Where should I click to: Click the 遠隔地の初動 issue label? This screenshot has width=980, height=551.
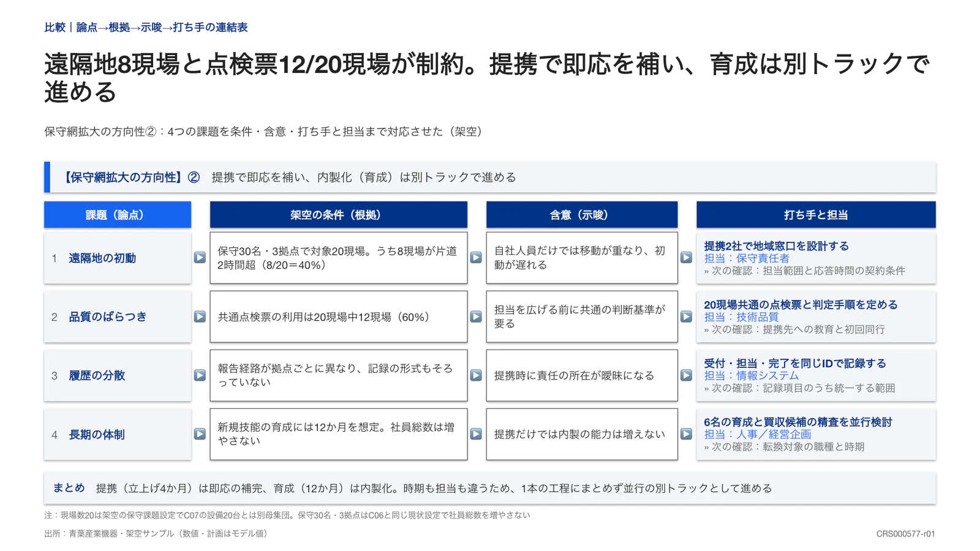tap(102, 258)
